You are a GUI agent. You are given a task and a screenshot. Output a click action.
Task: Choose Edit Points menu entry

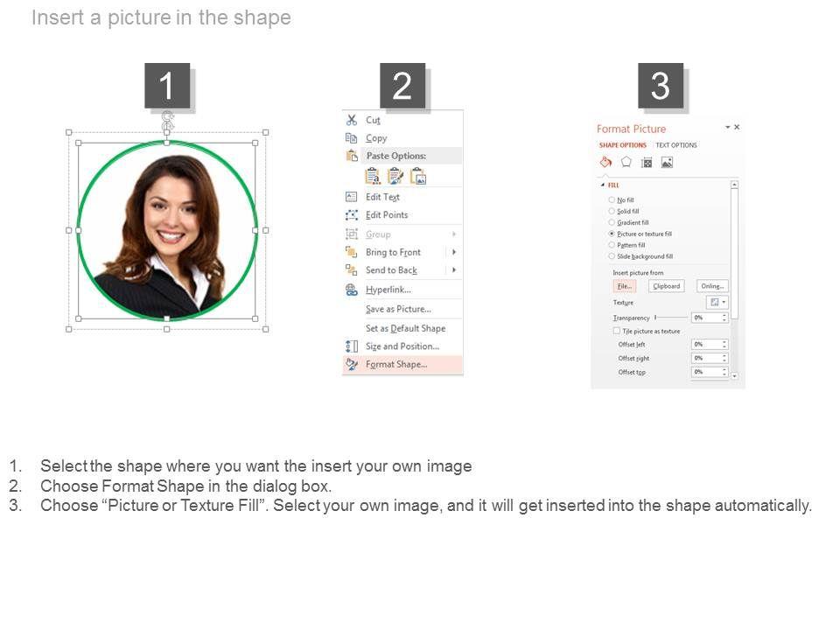coord(402,215)
